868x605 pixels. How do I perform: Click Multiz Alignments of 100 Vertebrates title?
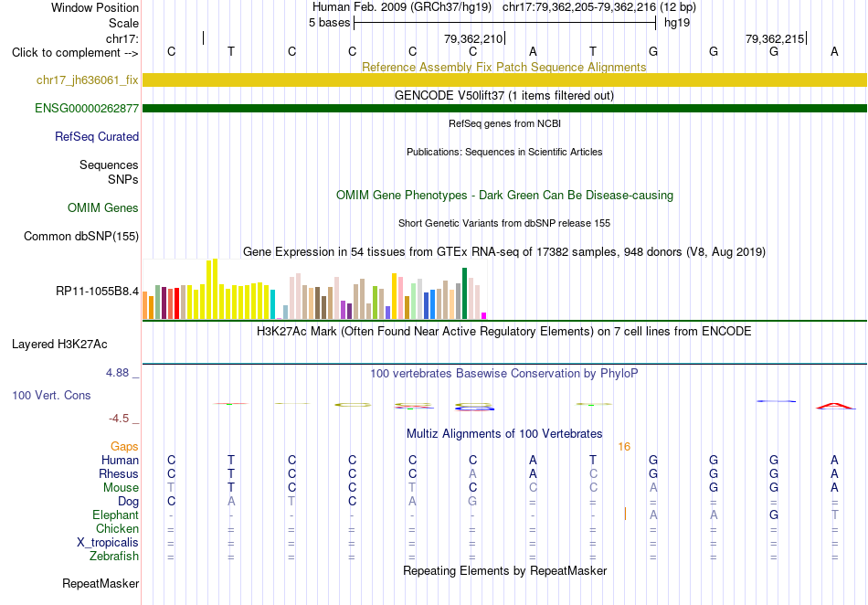[504, 433]
